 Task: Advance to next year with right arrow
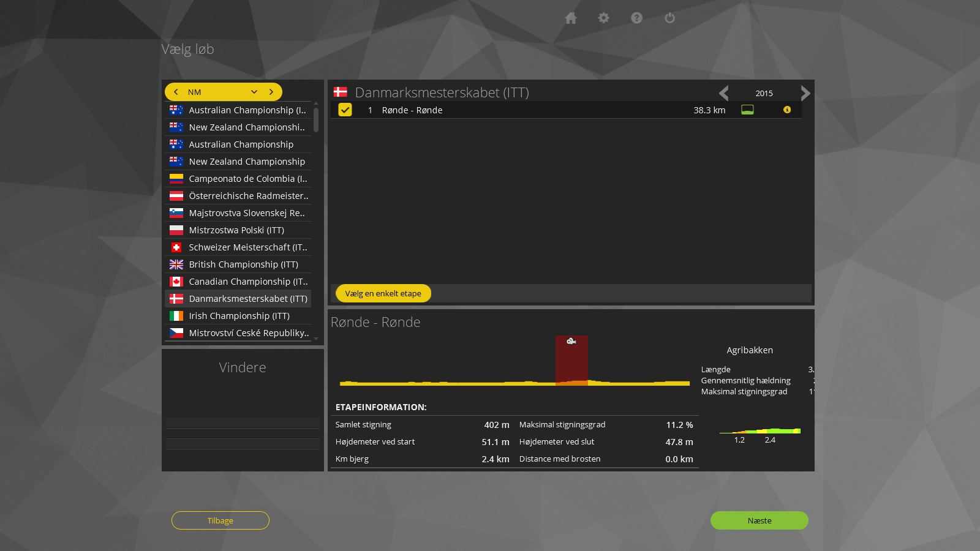click(x=805, y=93)
